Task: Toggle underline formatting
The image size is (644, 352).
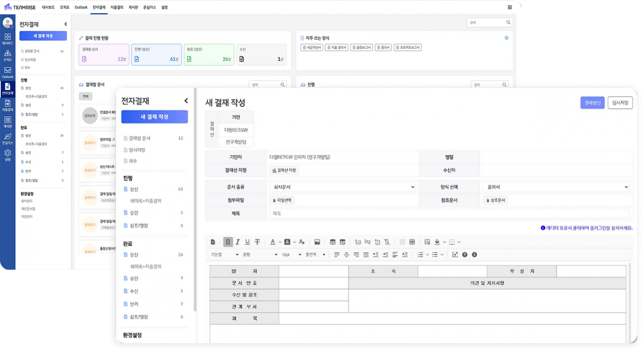Action: coord(248,242)
